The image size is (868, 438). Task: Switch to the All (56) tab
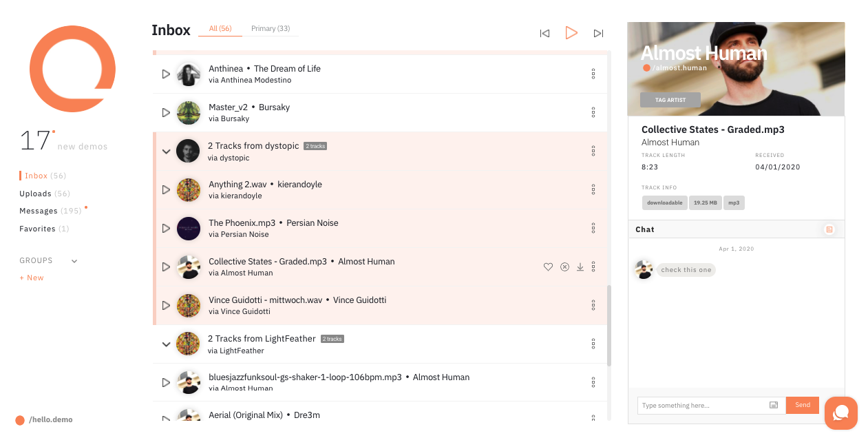coord(220,28)
